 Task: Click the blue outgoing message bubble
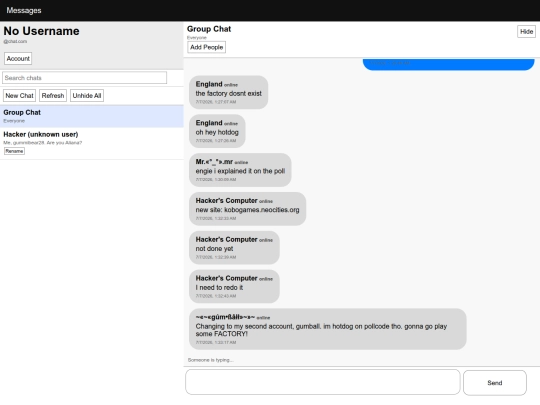click(x=448, y=64)
